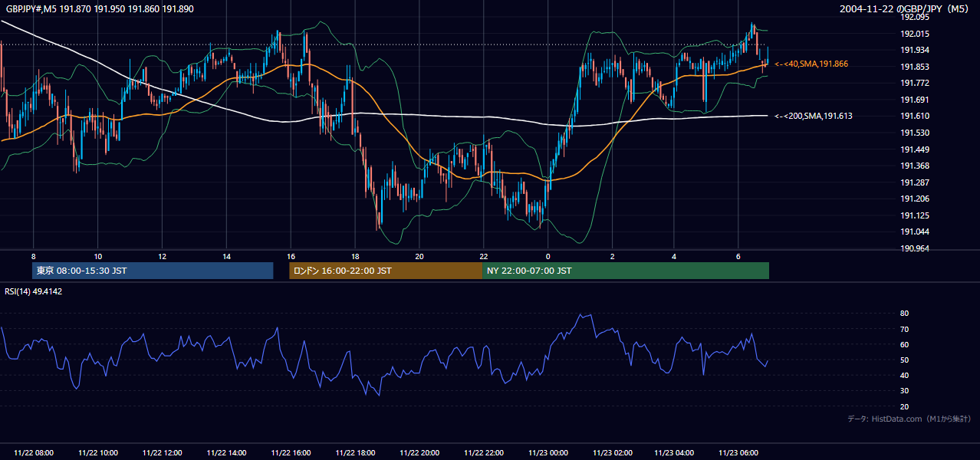Click the bottom time label 11/22 20:00
The image size is (980, 460).
click(419, 453)
